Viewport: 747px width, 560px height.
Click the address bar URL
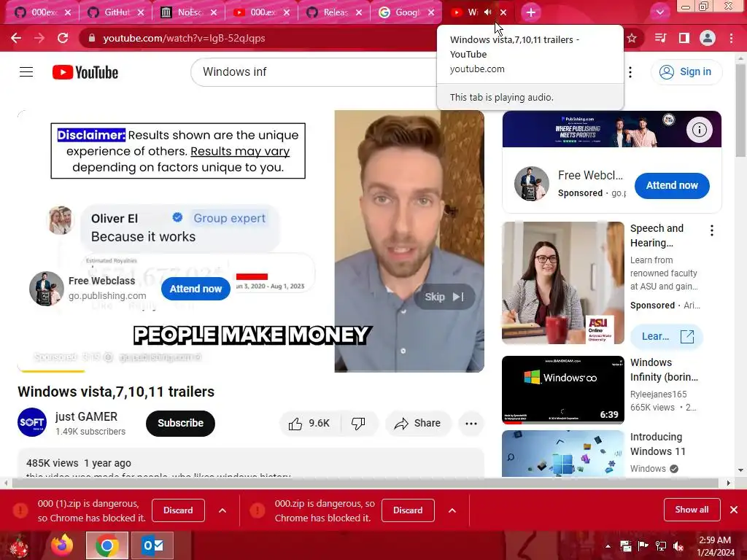tap(184, 38)
